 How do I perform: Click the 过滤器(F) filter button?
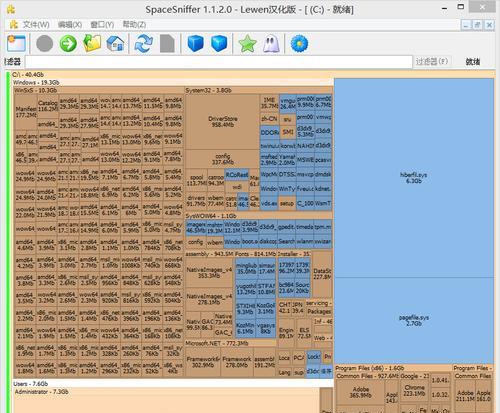(432, 61)
